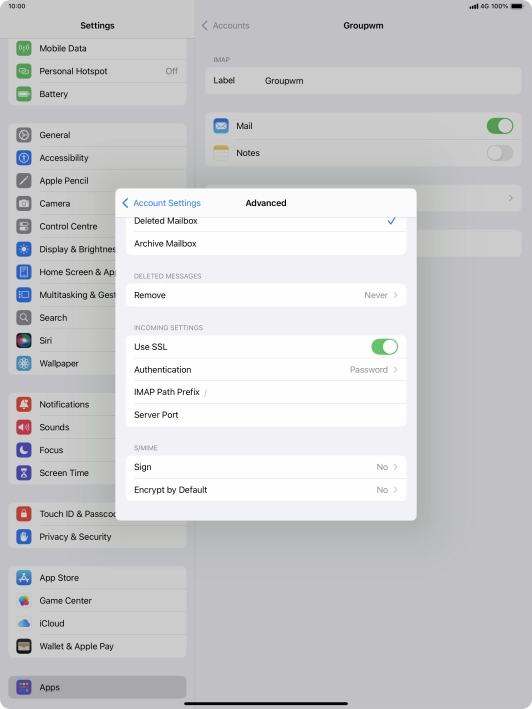Tap the Siri icon in sidebar
Image resolution: width=532 pixels, height=709 pixels.
pyautogui.click(x=24, y=340)
